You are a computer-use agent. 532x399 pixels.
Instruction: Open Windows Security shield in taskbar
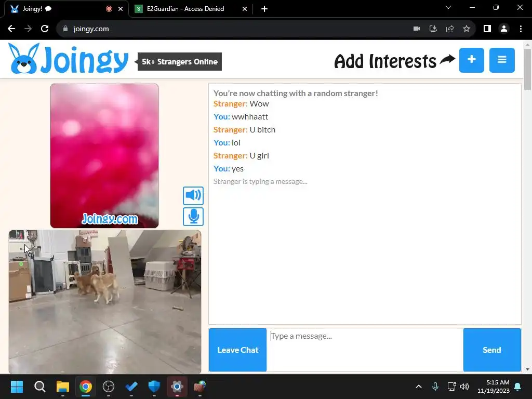coord(154,387)
